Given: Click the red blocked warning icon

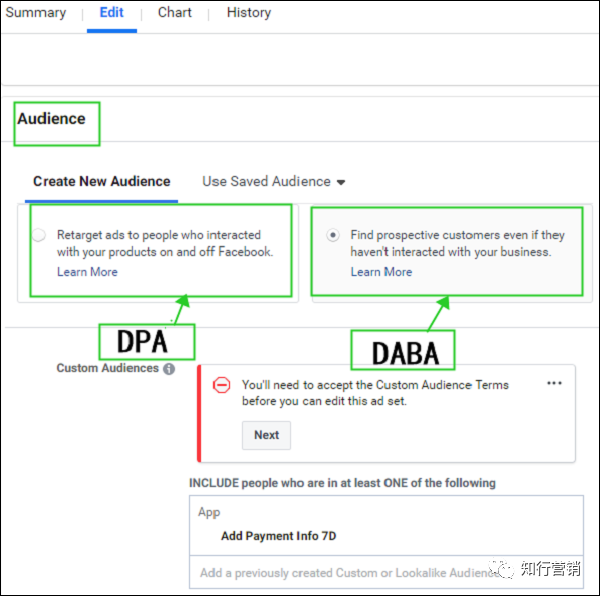Looking at the screenshot, I should (x=221, y=385).
